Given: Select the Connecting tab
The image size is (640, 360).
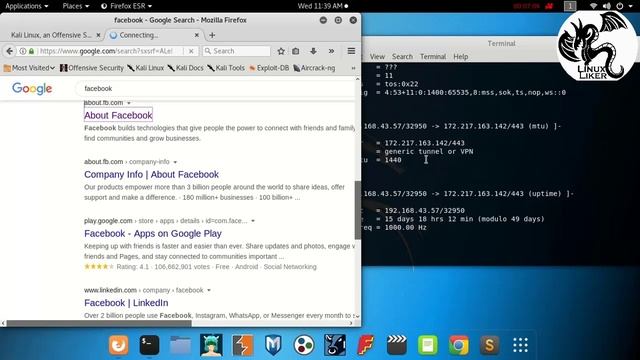Looking at the screenshot, I should (154, 35).
